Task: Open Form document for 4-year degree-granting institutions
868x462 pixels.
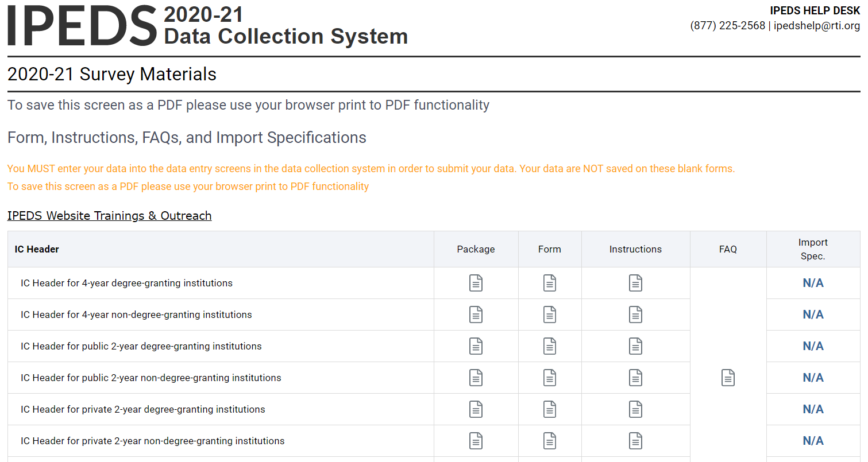Action: pyautogui.click(x=550, y=283)
